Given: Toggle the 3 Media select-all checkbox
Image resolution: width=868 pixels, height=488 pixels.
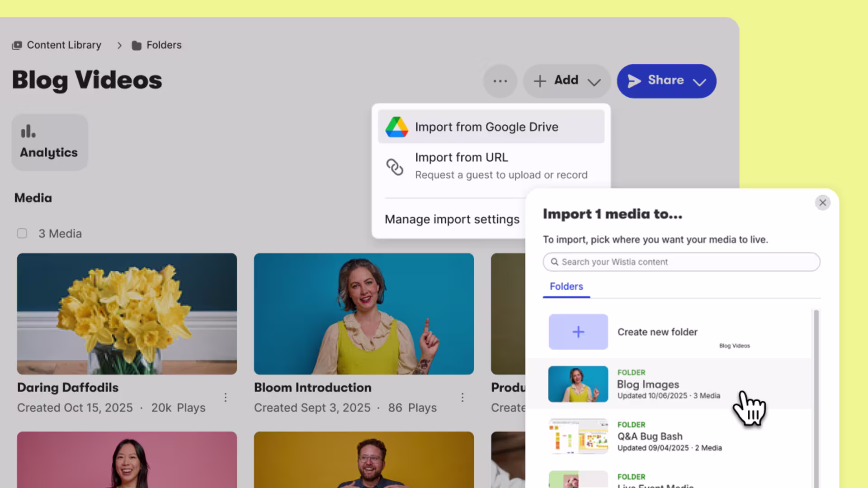Looking at the screenshot, I should point(22,234).
